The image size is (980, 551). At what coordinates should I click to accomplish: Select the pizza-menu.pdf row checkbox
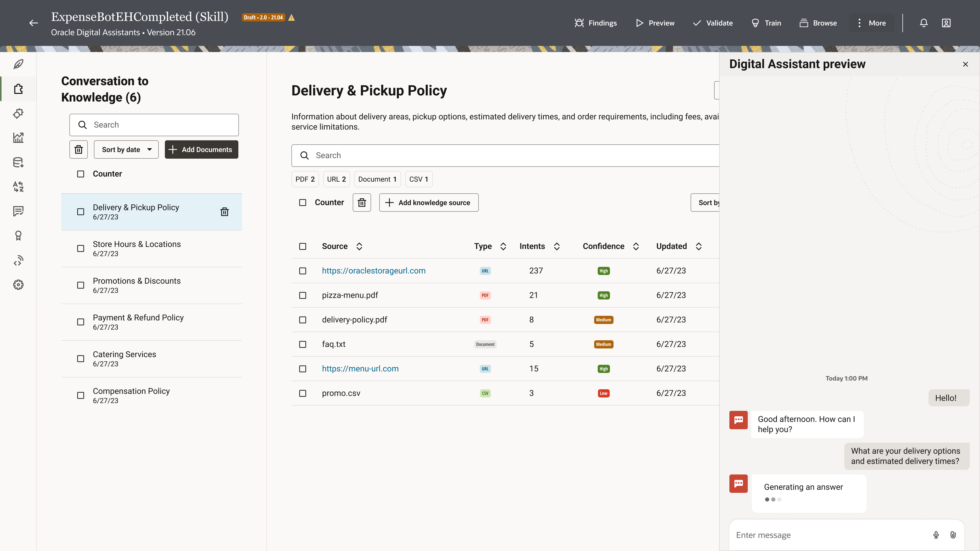click(x=302, y=295)
